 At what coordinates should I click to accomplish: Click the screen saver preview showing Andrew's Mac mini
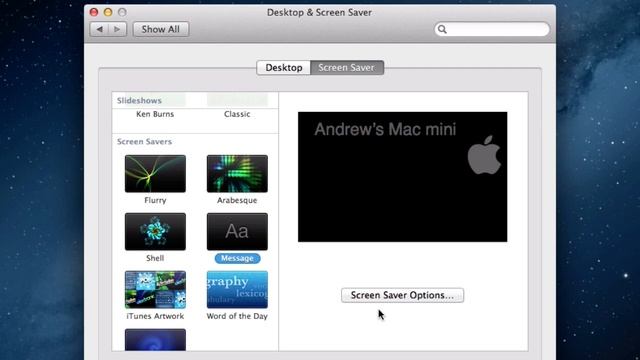(x=402, y=177)
